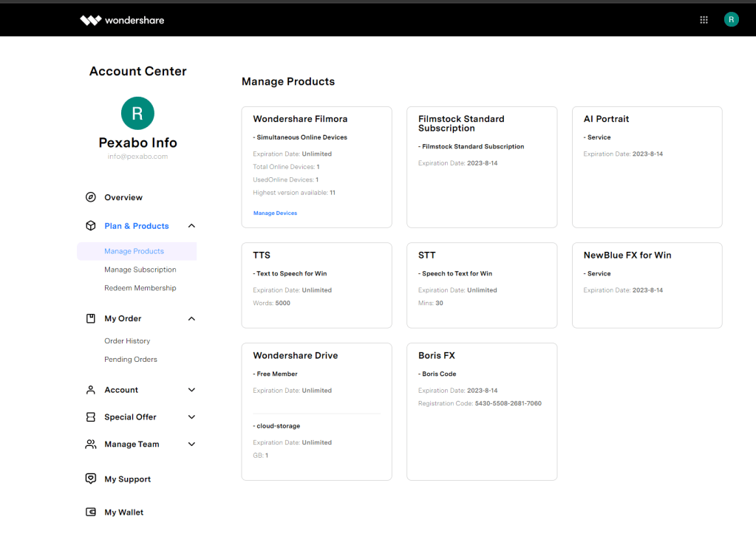This screenshot has width=756, height=545.
Task: Select Manage Products submenu item
Action: [137, 251]
